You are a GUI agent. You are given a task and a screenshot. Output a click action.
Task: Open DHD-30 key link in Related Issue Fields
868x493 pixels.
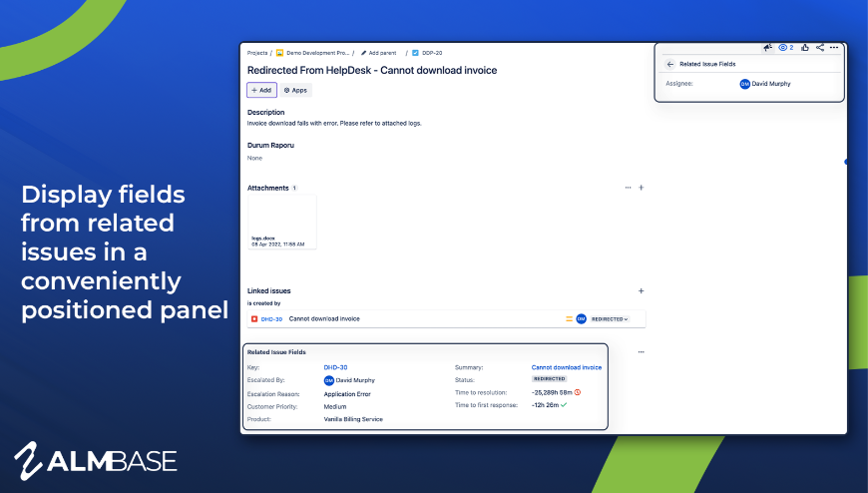[x=335, y=367]
